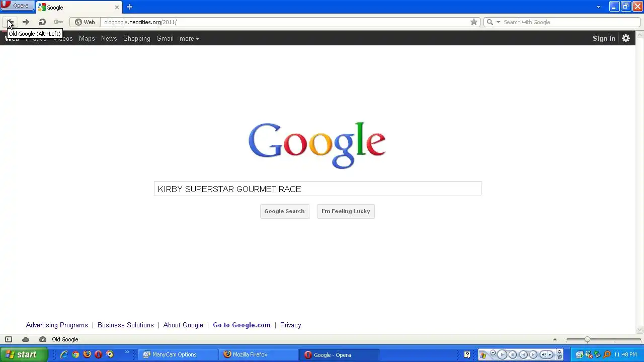Viewport: 644px width, 362px height.
Task: Go back to the previous page
Action: 10,22
